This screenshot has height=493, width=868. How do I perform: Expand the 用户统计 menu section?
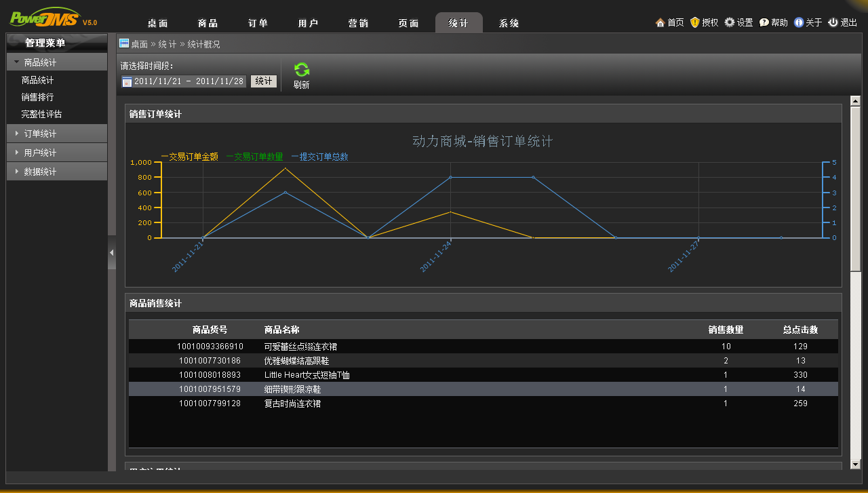pyautogui.click(x=40, y=153)
